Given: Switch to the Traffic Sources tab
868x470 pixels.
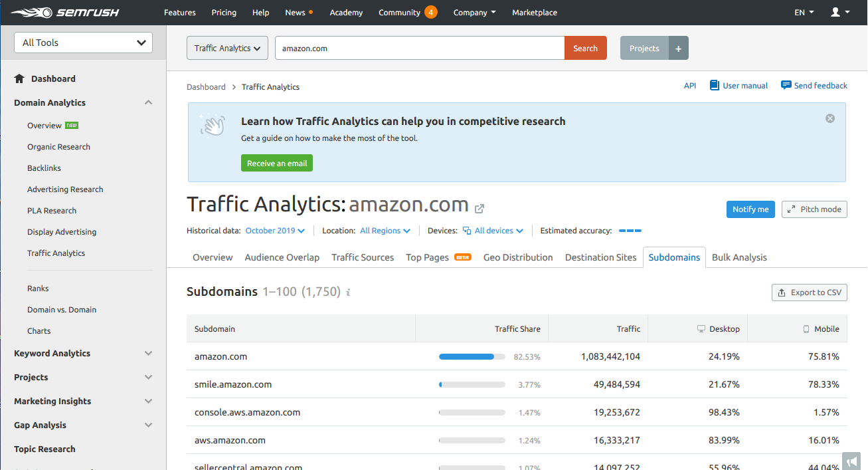Looking at the screenshot, I should [362, 257].
